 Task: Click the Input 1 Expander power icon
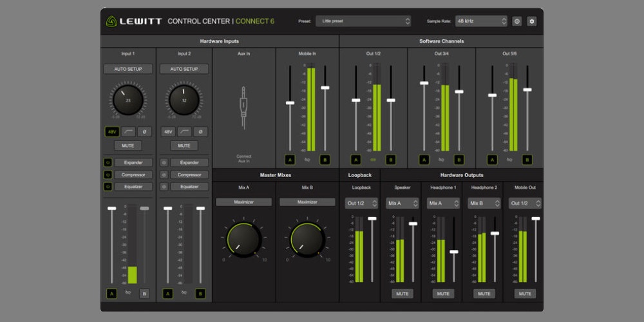108,163
